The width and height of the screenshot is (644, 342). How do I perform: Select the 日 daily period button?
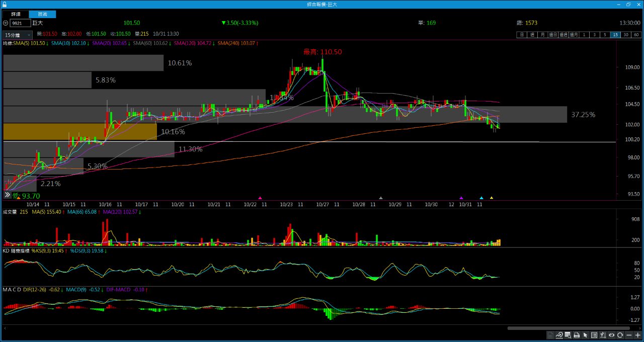click(x=522, y=35)
